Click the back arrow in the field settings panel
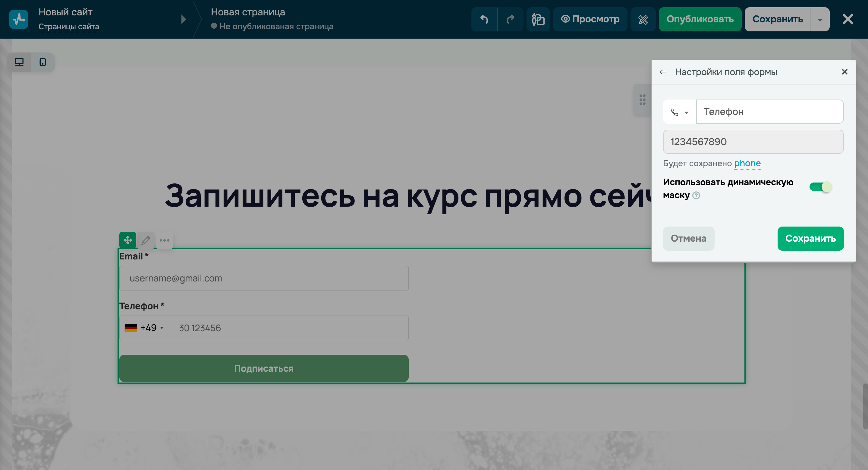Viewport: 868px width, 470px height. [x=663, y=72]
